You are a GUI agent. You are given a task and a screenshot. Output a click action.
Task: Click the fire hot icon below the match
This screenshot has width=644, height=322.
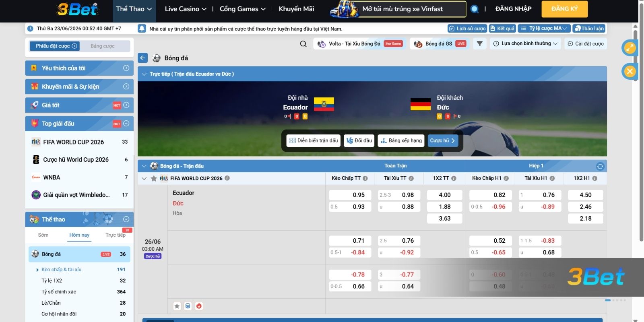click(x=199, y=306)
